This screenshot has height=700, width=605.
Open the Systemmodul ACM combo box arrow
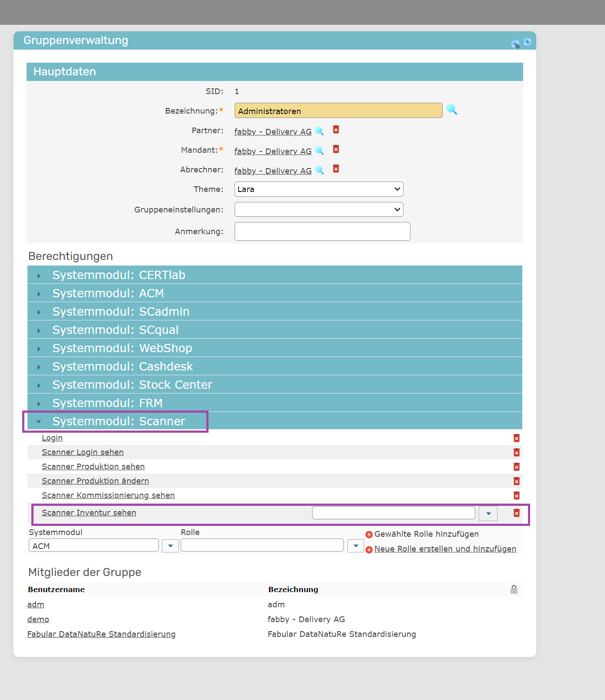pos(170,546)
